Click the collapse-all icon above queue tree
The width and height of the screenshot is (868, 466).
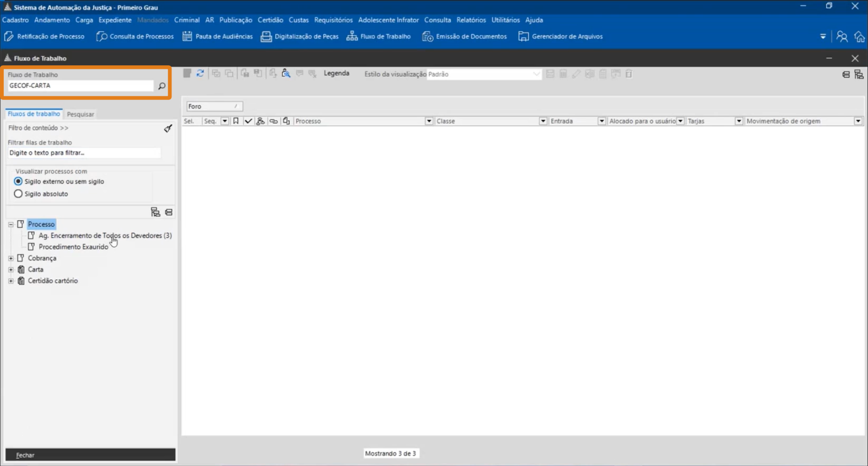coord(169,212)
